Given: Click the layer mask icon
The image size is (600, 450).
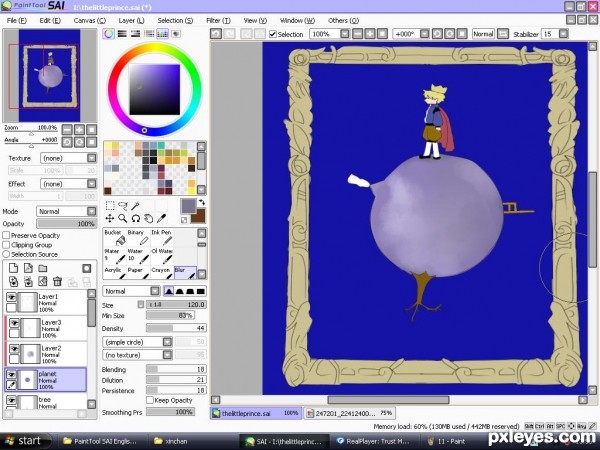Looking at the screenshot, I should point(87,268).
